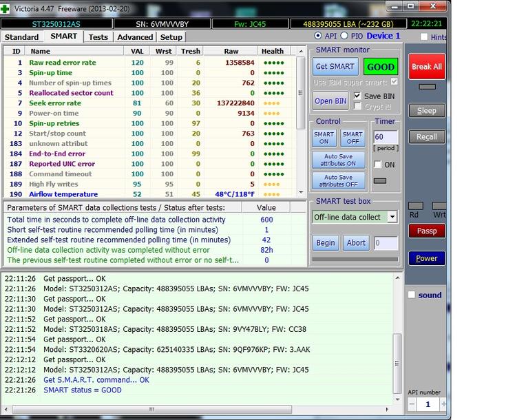Screen dimensions: 515x420
Task: Open the SMART tab
Action: tap(64, 36)
